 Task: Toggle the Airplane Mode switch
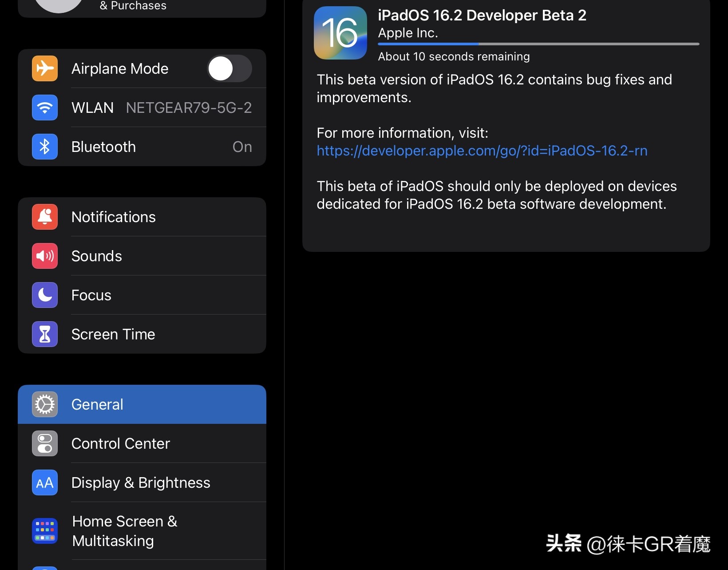coord(229,68)
